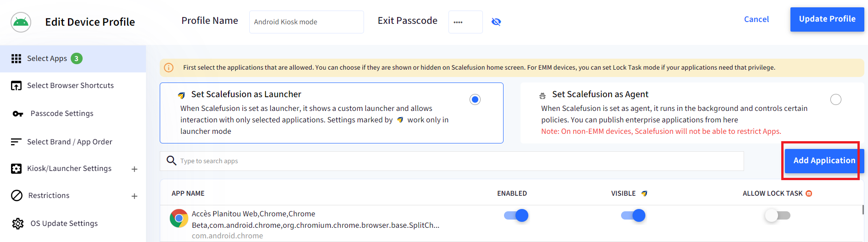Image resolution: width=868 pixels, height=242 pixels.
Task: Click the green 3 apps count badge
Action: (x=77, y=59)
